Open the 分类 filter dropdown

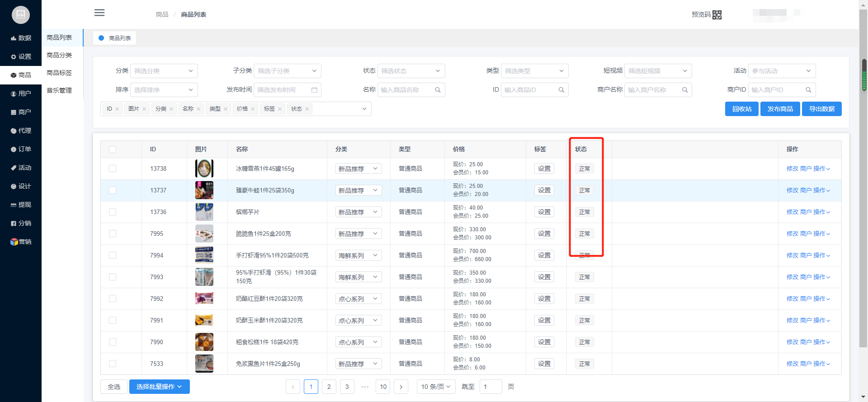tap(164, 71)
